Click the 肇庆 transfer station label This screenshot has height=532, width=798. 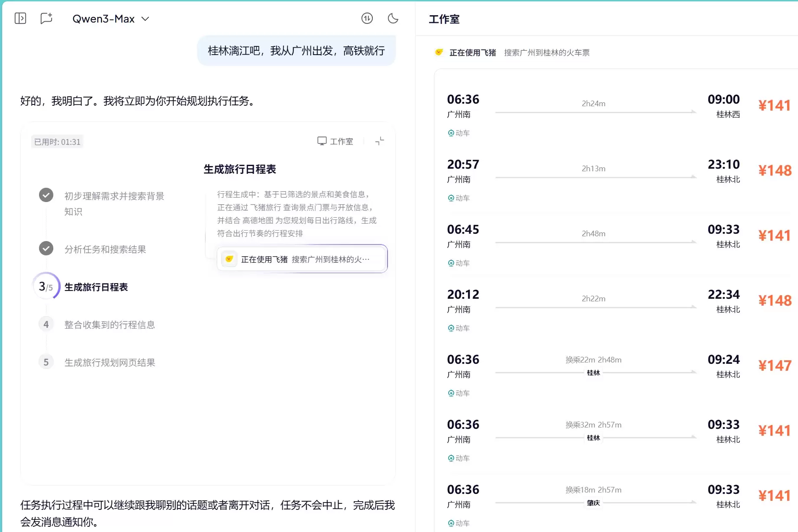[x=593, y=503]
